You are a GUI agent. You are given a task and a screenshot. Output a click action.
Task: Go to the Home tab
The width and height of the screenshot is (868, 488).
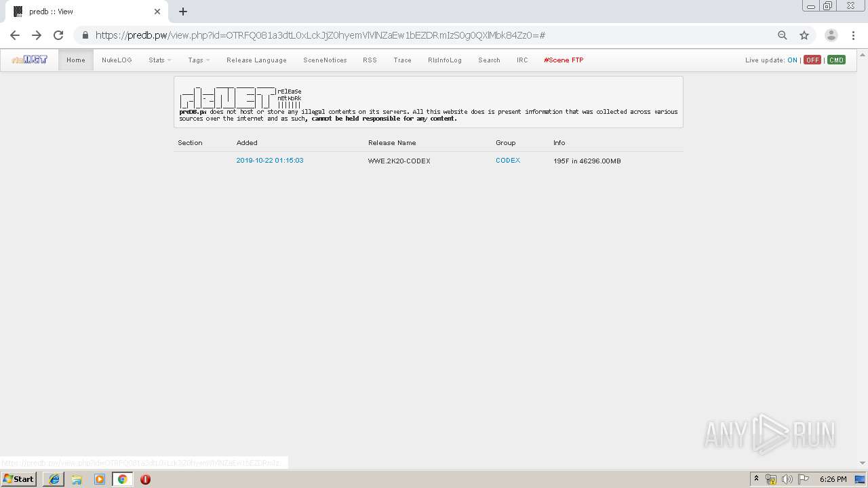tap(76, 60)
